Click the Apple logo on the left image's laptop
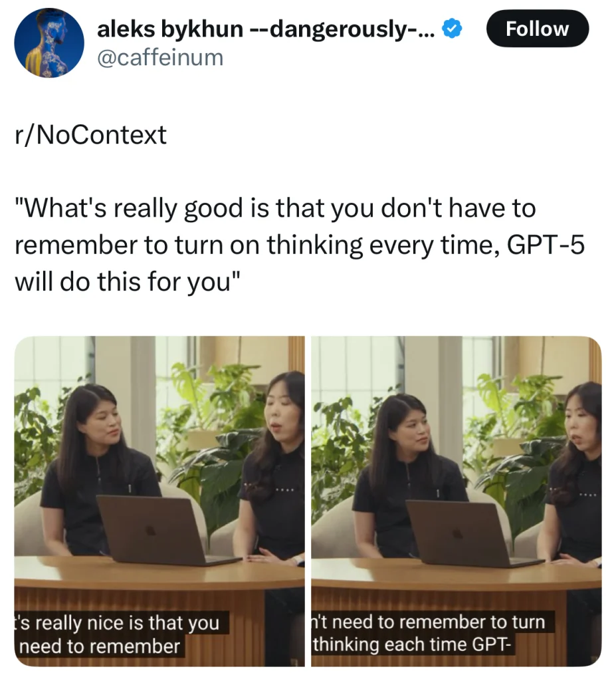The width and height of the screenshot is (616, 681). point(150,530)
